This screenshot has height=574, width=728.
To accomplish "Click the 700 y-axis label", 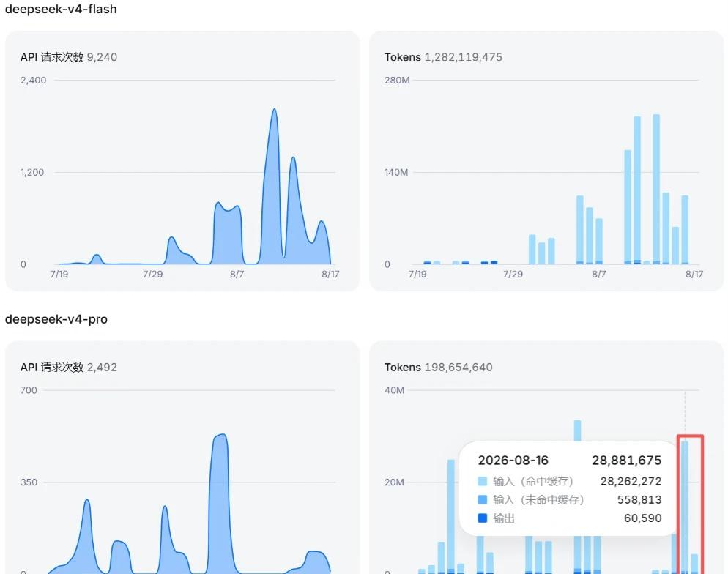I will click(x=29, y=390).
